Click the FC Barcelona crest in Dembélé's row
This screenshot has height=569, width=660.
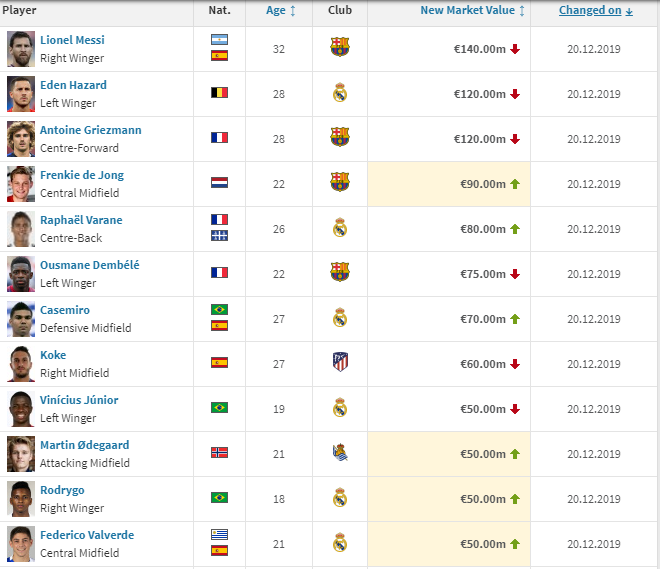[340, 272]
